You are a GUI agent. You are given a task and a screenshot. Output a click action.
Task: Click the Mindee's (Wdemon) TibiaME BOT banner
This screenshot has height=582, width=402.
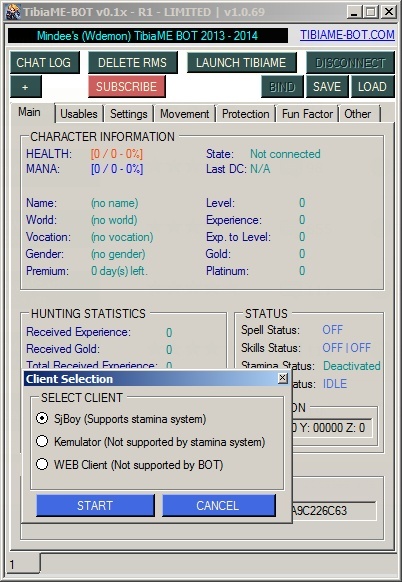pos(148,36)
